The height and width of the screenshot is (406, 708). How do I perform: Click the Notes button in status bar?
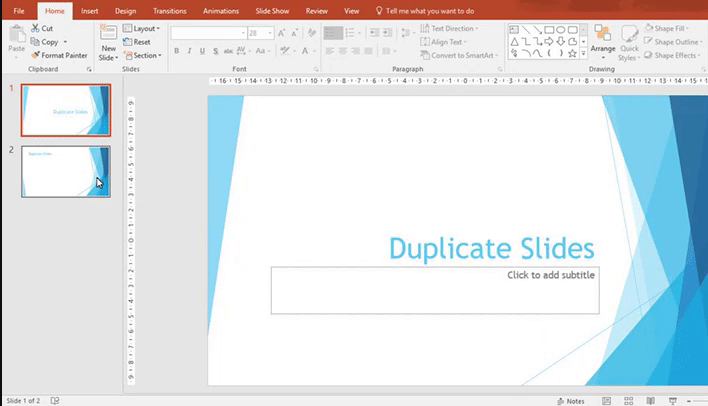pyautogui.click(x=572, y=400)
